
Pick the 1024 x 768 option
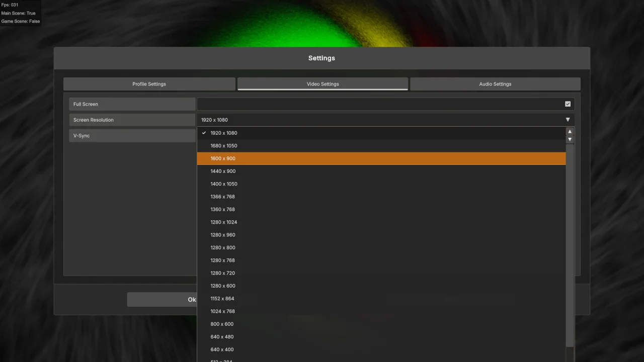point(381,311)
